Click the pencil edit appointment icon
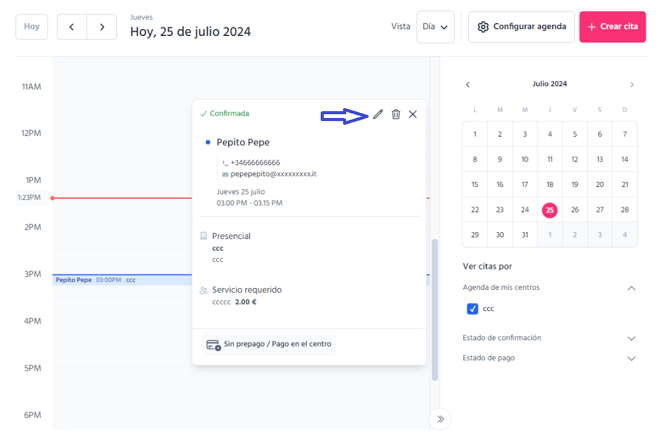Screen dimensions: 670x434 point(378,115)
